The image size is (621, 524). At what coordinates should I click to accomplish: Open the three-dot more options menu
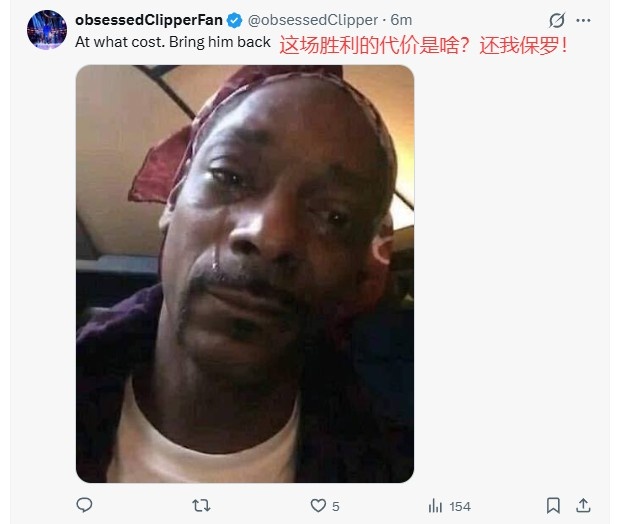(x=583, y=20)
